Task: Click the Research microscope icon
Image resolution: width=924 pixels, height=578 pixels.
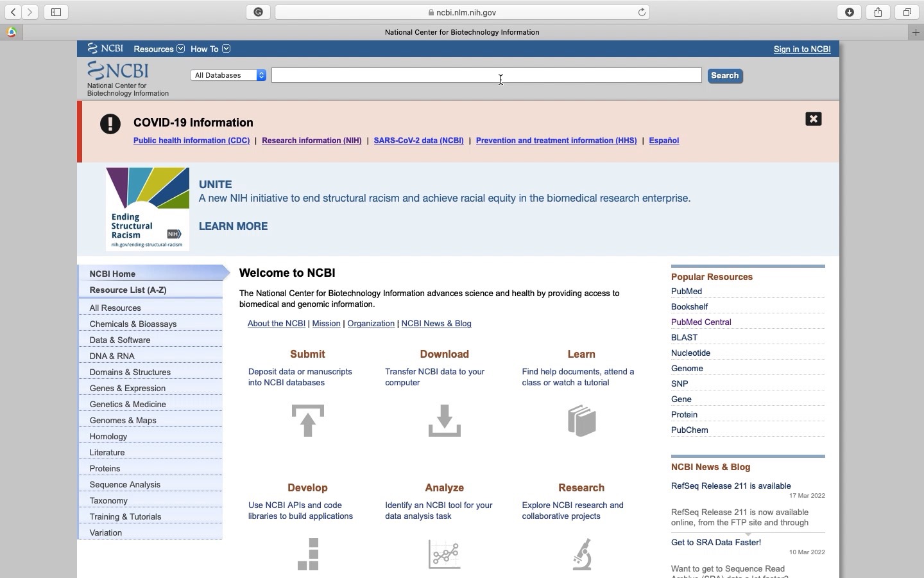Action: coord(581,554)
